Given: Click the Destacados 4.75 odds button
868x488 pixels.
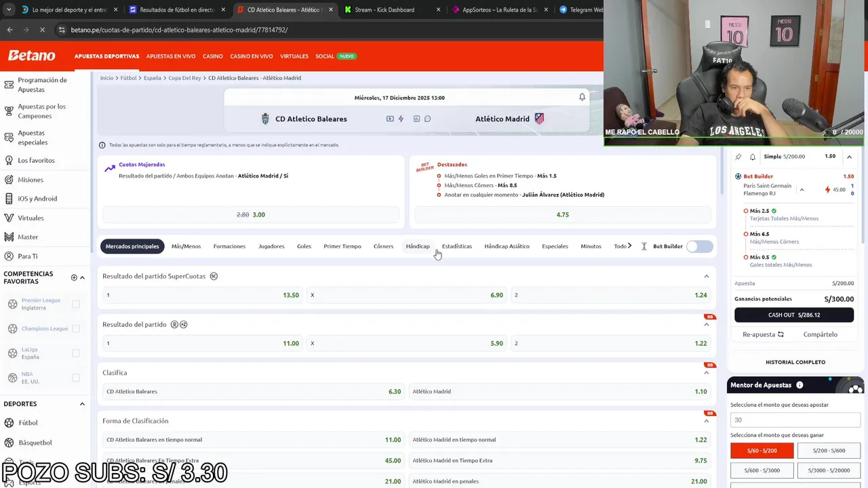Looking at the screenshot, I should coord(563,215).
